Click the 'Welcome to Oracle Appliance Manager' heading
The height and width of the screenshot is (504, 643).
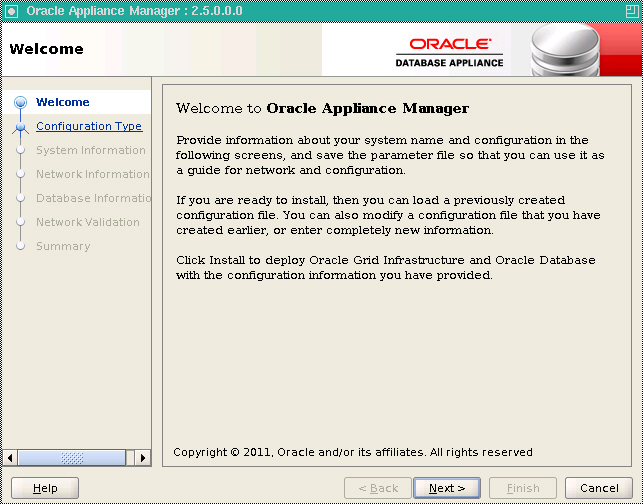322,108
